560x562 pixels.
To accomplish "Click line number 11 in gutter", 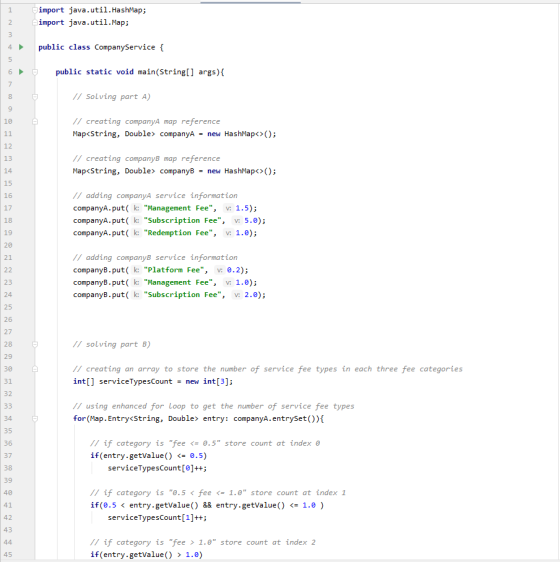I will tap(8, 134).
